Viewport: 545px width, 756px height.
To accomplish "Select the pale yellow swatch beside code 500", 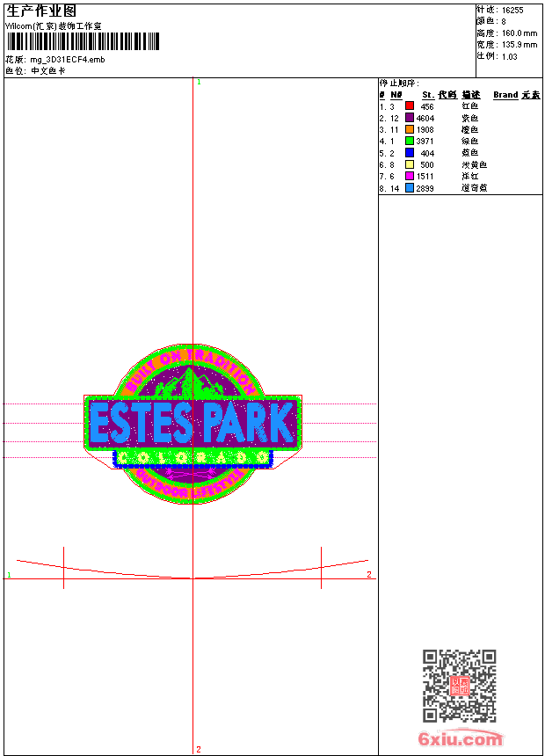I will (410, 164).
